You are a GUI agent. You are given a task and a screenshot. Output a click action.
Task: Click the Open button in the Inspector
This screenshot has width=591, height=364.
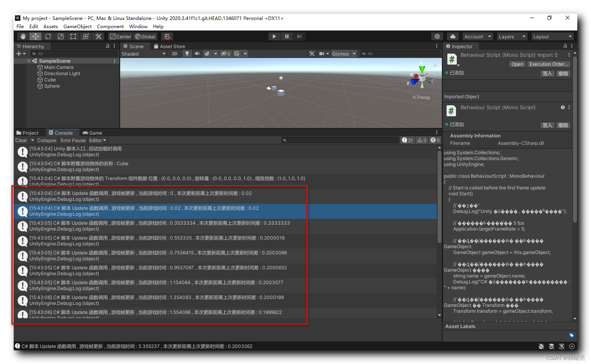517,64
